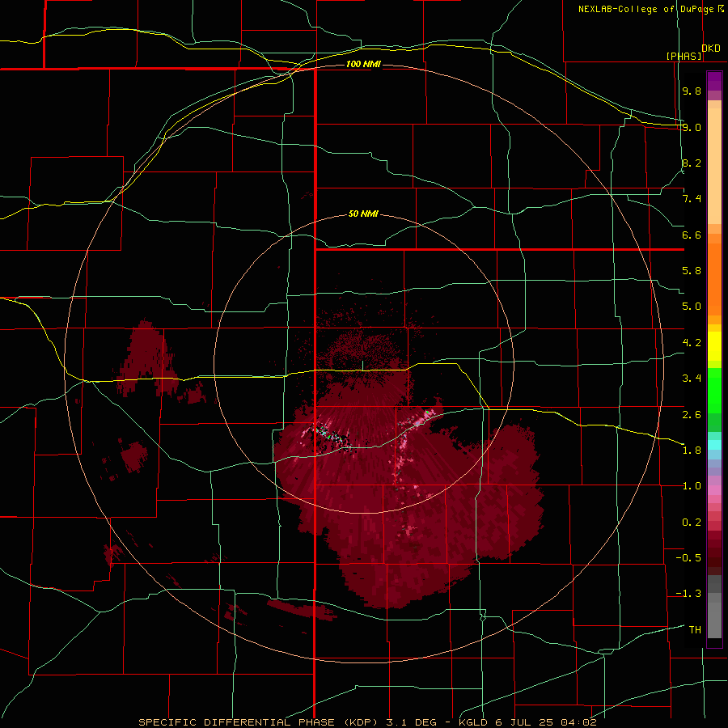Click the 9.0 value on the color scale
This screenshot has width=728, height=728.
point(692,127)
